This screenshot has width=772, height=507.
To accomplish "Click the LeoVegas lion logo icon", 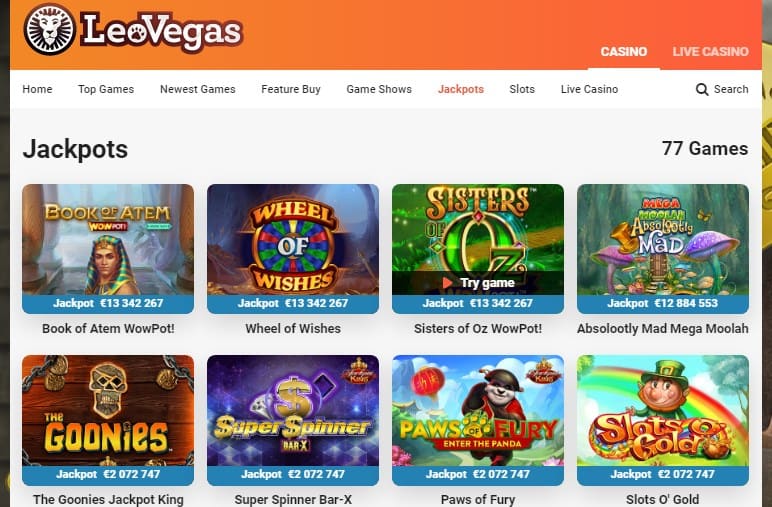I will click(x=49, y=30).
